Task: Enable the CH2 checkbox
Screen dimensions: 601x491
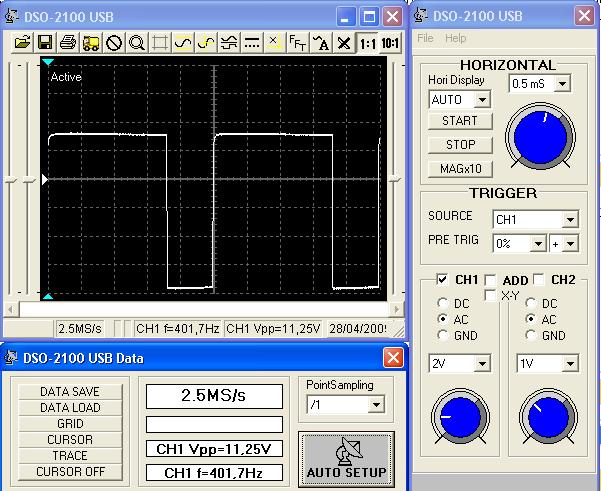Action: 540,280
